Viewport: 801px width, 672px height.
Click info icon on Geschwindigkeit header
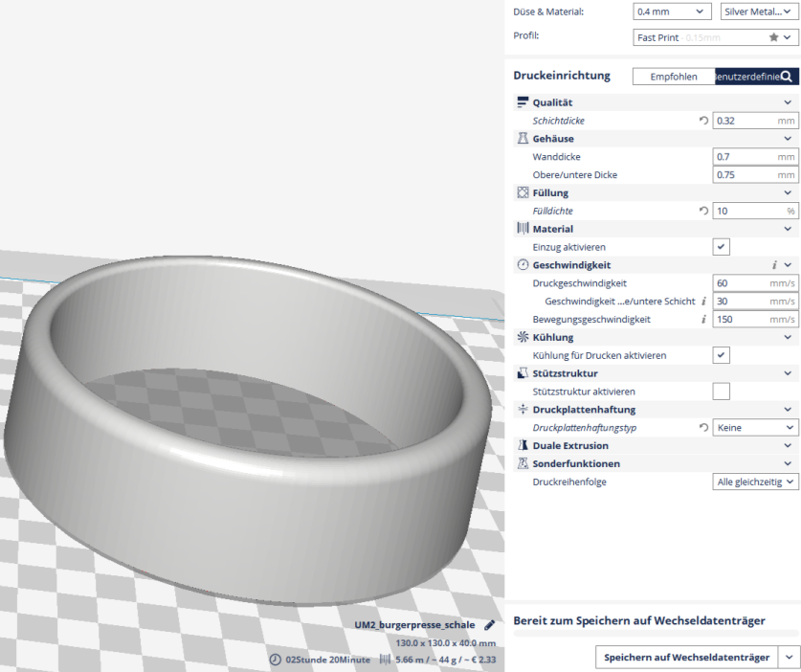774,265
